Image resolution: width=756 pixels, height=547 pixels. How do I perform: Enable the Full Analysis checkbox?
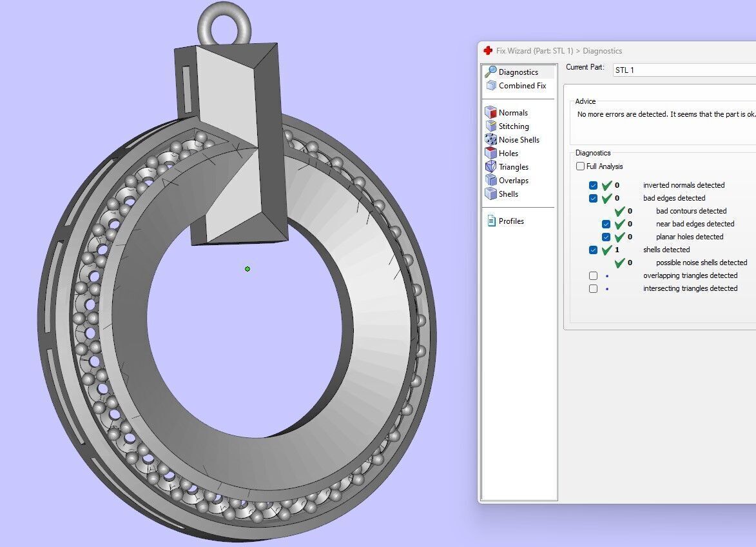pyautogui.click(x=581, y=166)
